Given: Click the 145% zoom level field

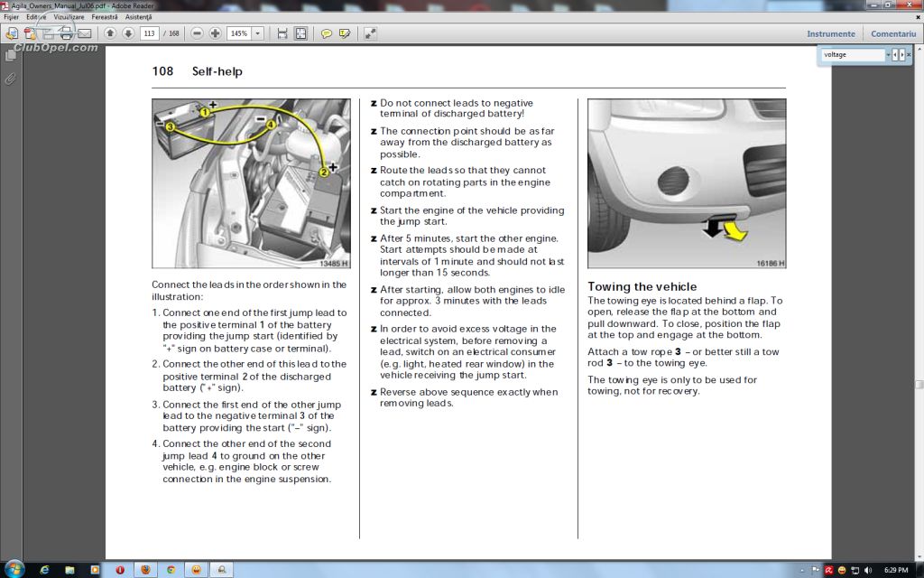Looking at the screenshot, I should (x=239, y=33).
